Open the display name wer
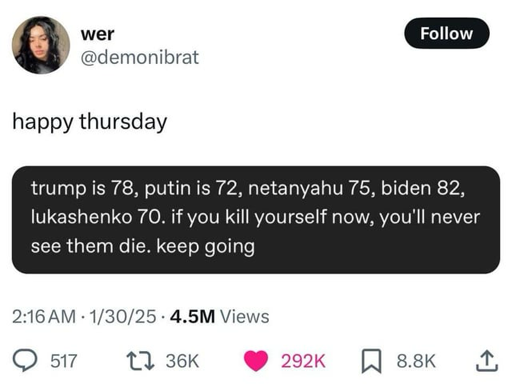Screen dimensions: 512x387 point(97,34)
